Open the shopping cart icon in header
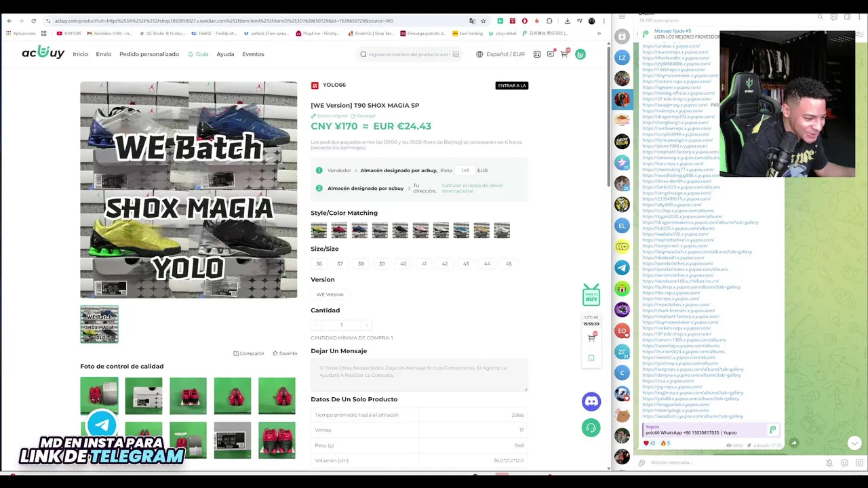868x488 pixels. coord(564,54)
